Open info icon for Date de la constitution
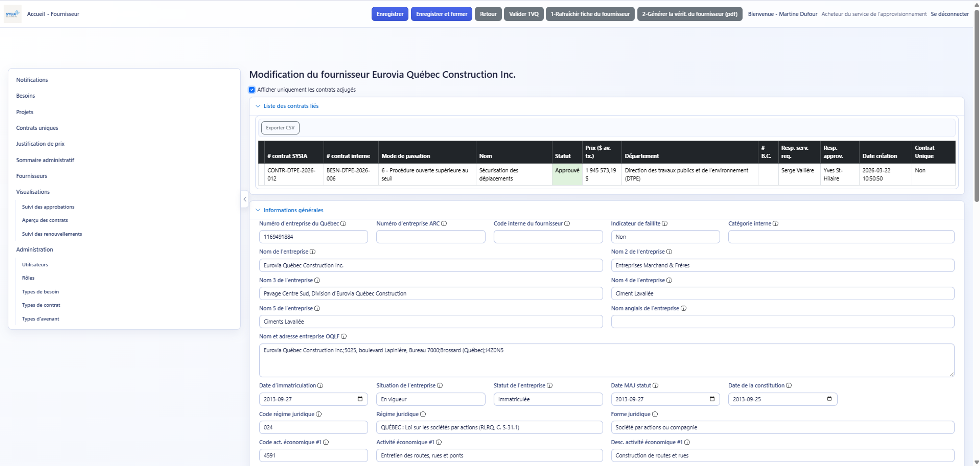 pos(789,386)
